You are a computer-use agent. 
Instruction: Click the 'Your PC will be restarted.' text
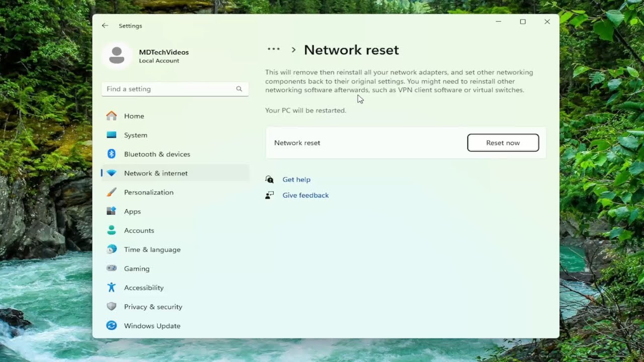click(306, 110)
